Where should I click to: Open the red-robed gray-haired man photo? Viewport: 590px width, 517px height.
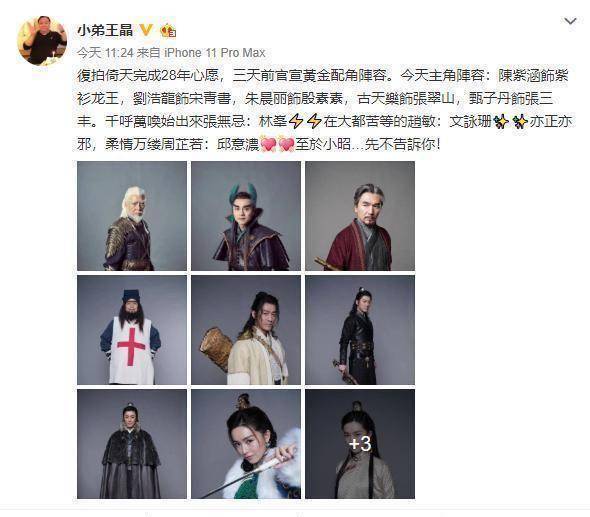click(x=360, y=216)
